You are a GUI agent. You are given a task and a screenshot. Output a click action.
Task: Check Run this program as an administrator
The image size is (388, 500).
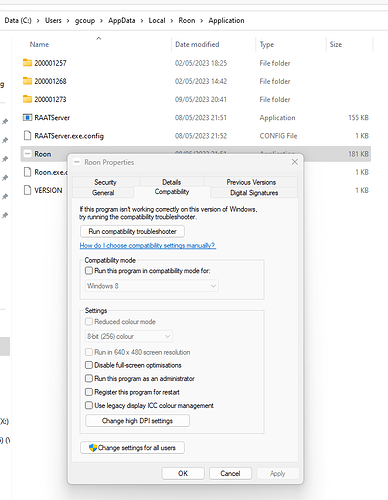(89, 378)
